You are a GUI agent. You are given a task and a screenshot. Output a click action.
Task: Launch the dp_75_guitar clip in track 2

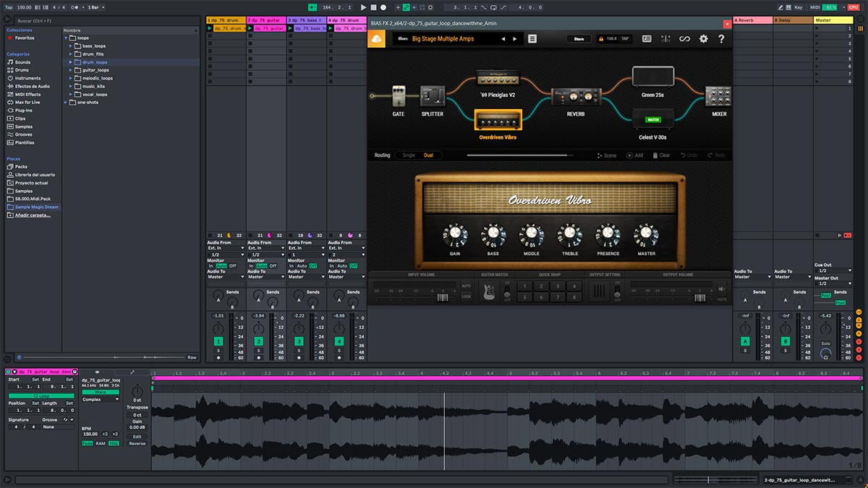tap(250, 28)
